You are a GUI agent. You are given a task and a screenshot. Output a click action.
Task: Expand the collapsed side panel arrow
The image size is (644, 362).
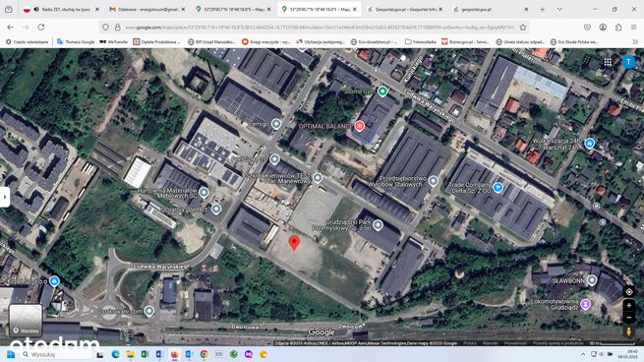pyautogui.click(x=5, y=197)
